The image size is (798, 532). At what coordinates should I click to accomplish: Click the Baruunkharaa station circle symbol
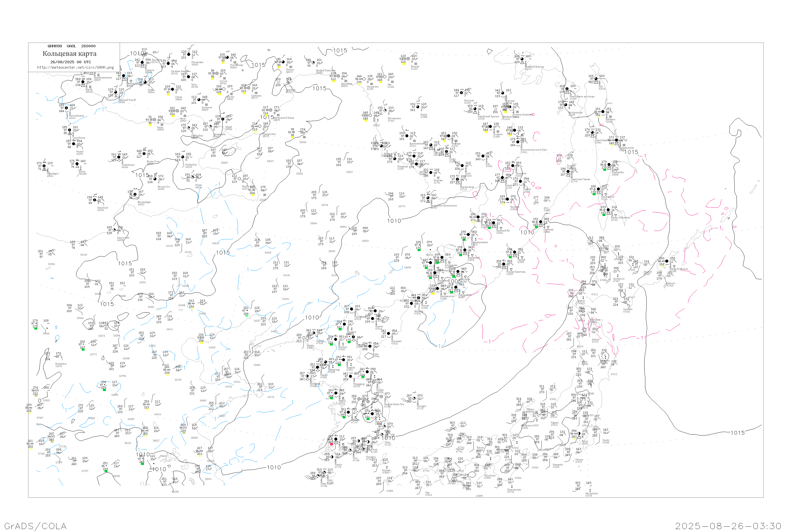point(66,108)
